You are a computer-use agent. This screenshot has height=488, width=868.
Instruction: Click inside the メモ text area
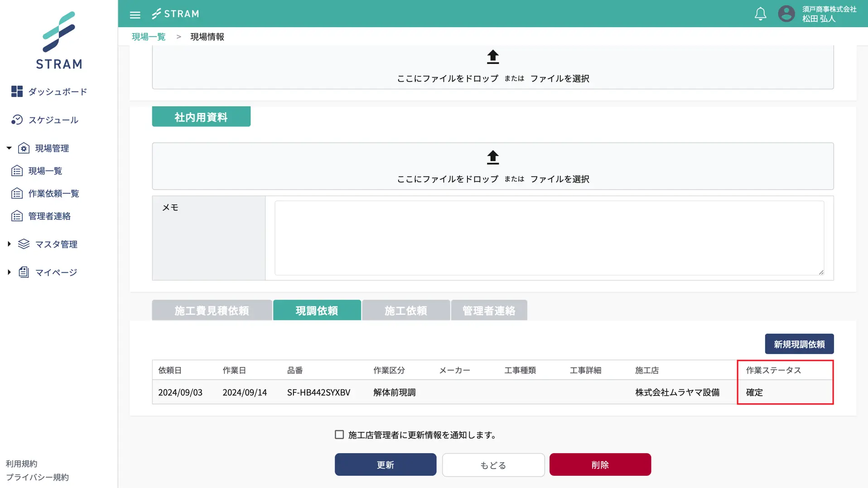548,238
